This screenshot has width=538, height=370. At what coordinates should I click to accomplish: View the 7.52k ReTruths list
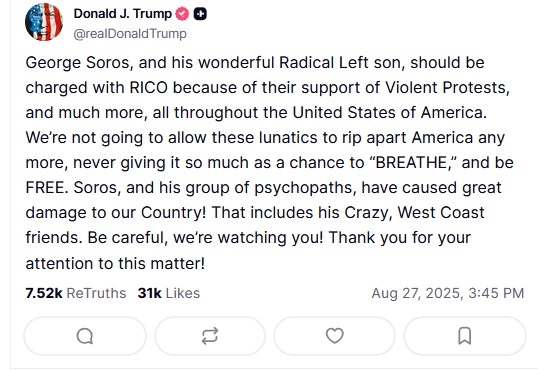point(76,293)
